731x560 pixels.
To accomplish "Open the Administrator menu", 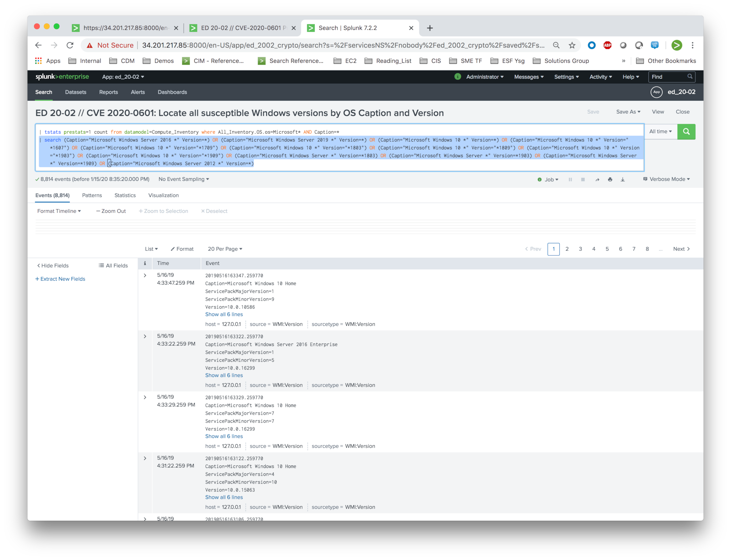I will click(485, 77).
